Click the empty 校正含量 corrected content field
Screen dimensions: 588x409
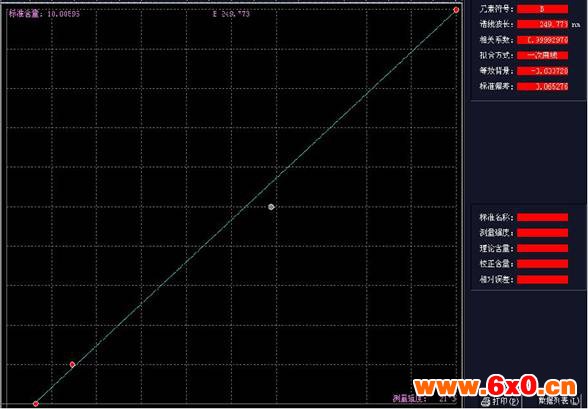[x=542, y=264]
